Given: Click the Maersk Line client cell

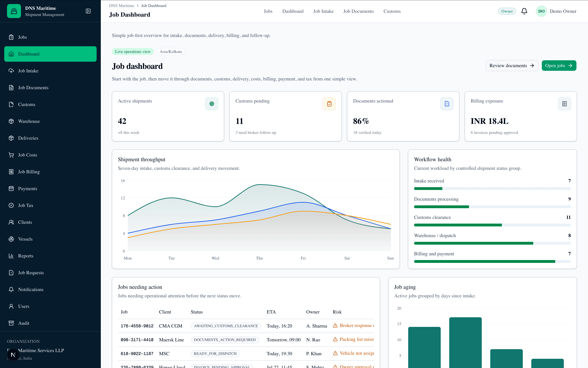Looking at the screenshot, I should click(x=171, y=340).
